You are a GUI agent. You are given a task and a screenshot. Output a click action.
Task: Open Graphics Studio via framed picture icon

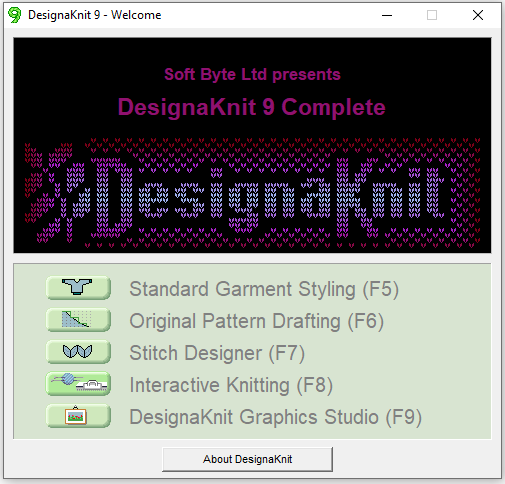pyautogui.click(x=78, y=416)
